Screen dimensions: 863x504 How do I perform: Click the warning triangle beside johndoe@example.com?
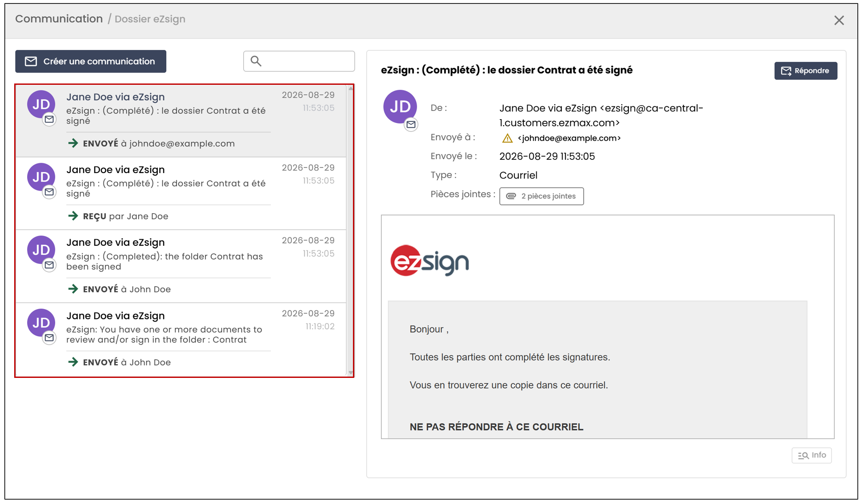(507, 138)
